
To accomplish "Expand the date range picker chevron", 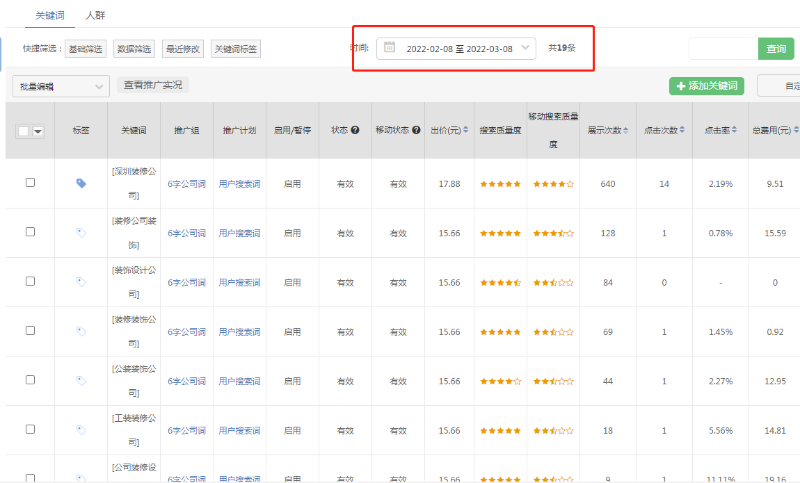I will click(x=526, y=47).
